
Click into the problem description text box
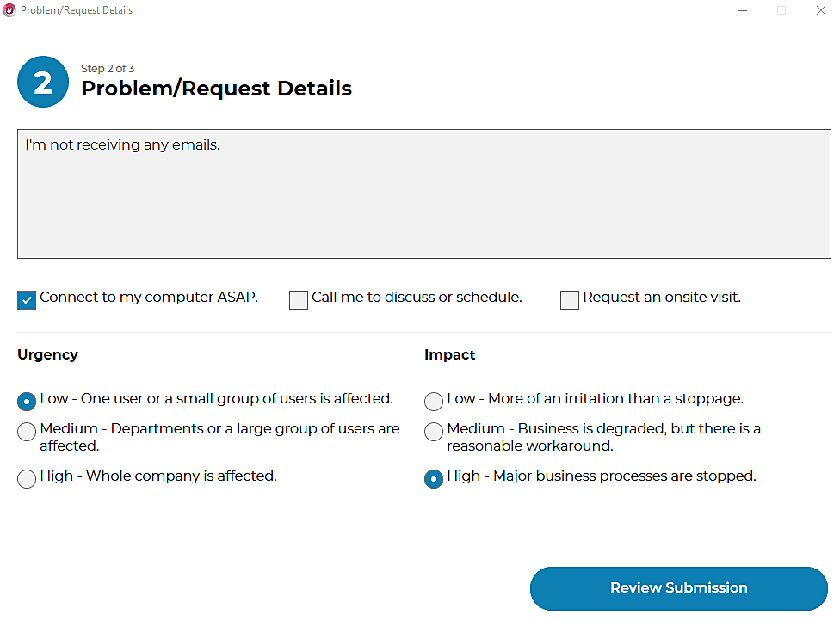[x=423, y=194]
